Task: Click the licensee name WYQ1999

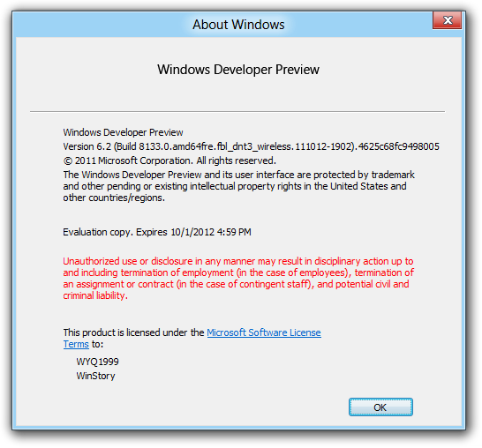Action: click(x=97, y=362)
